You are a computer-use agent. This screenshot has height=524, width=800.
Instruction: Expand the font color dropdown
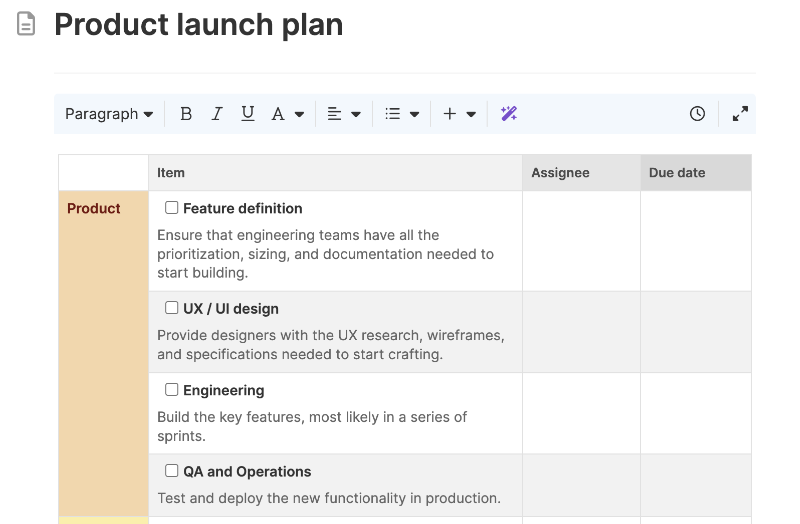[x=287, y=114]
